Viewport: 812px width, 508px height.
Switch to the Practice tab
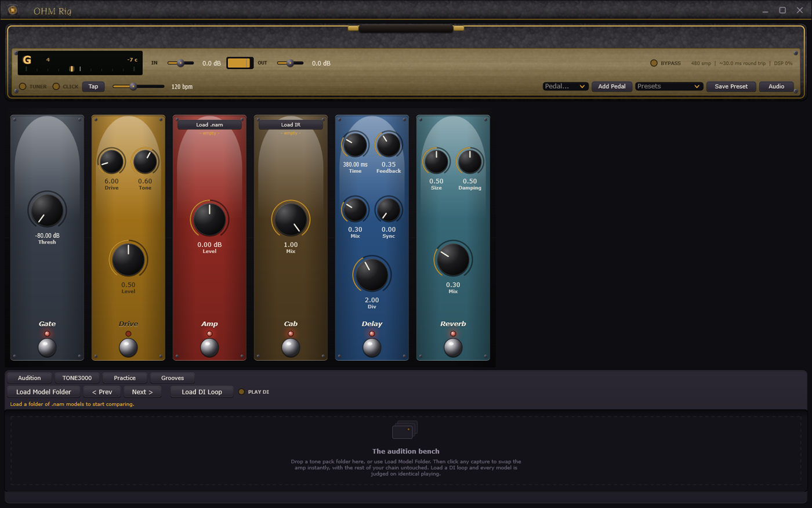[125, 378]
